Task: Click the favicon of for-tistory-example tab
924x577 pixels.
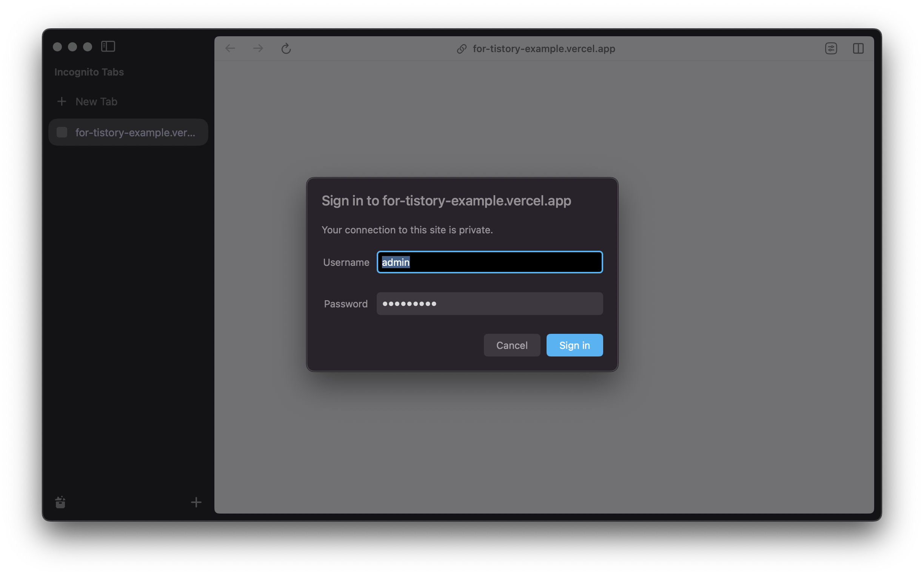Action: pyautogui.click(x=62, y=133)
